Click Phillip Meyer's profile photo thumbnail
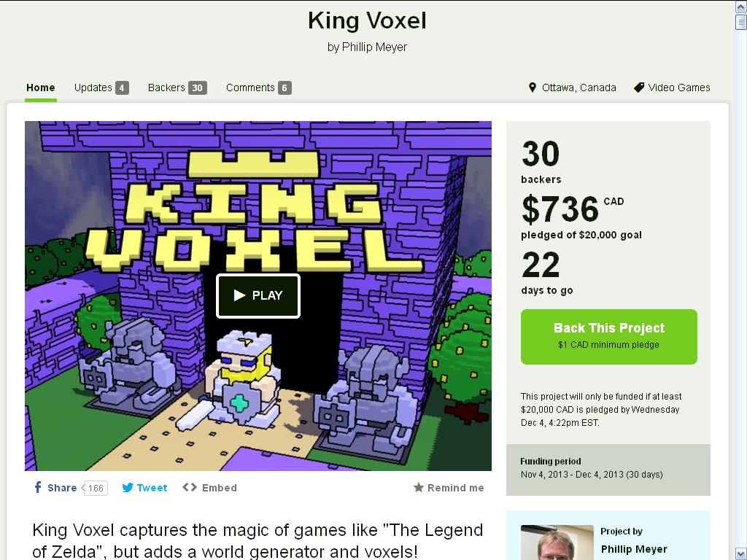The width and height of the screenshot is (747, 560). (x=557, y=542)
